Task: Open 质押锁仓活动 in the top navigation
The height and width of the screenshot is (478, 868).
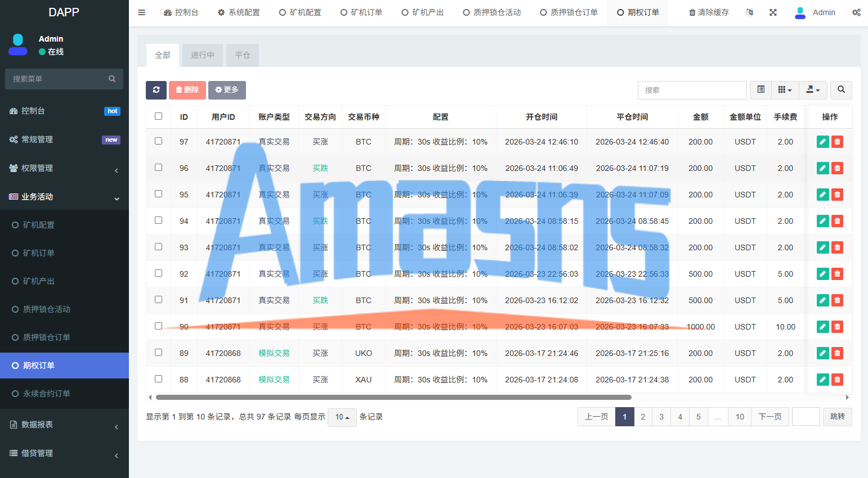Action: (x=492, y=12)
